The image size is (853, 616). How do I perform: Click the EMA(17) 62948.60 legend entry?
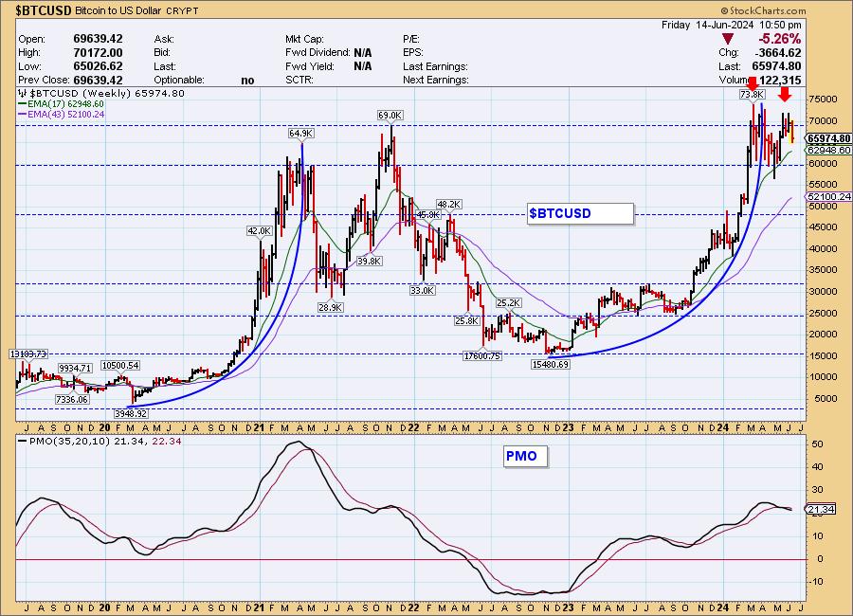click(x=61, y=104)
